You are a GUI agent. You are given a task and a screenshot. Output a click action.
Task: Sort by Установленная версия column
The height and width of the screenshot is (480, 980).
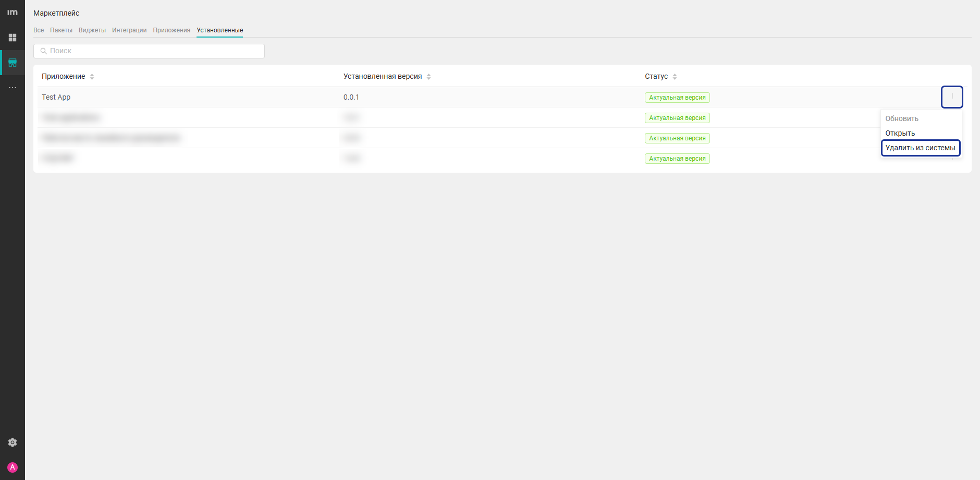tap(428, 77)
